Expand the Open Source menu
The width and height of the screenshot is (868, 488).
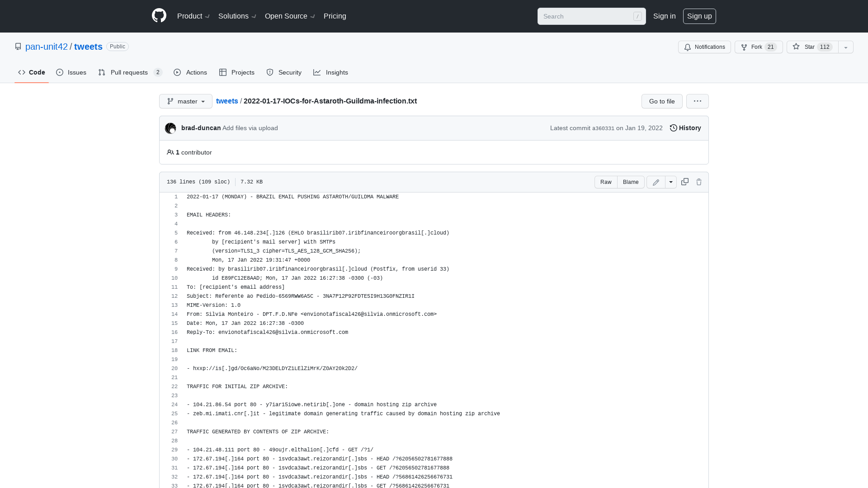(x=290, y=16)
